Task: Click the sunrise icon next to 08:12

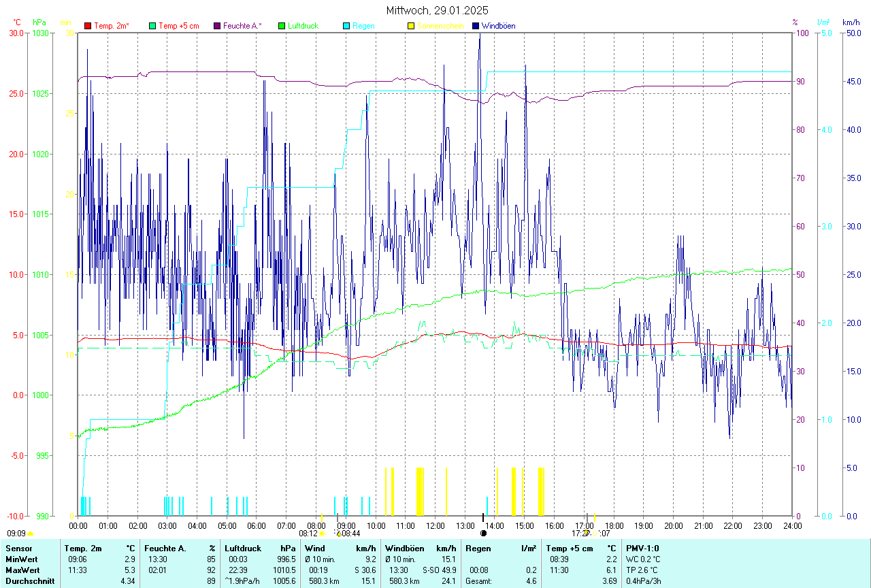Action: pos(321,534)
